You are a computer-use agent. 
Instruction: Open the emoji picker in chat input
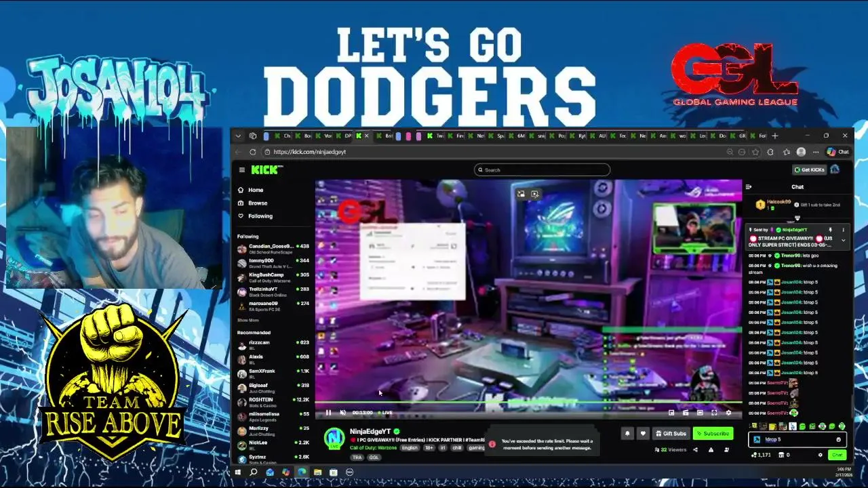pyautogui.click(x=838, y=439)
